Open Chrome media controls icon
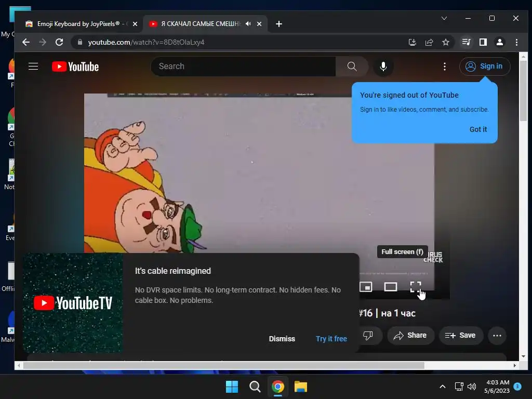Screen dimensions: 532x399 pos(466,42)
